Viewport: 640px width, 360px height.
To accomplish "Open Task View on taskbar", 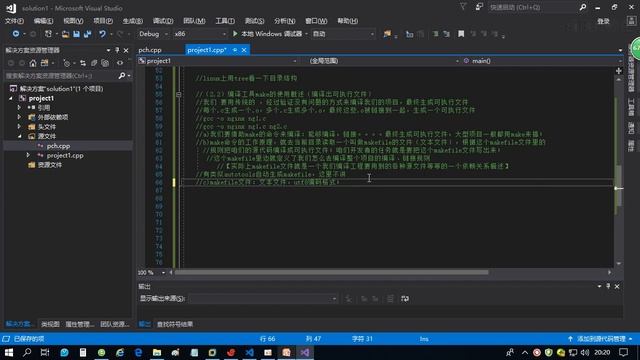I will (x=45, y=352).
